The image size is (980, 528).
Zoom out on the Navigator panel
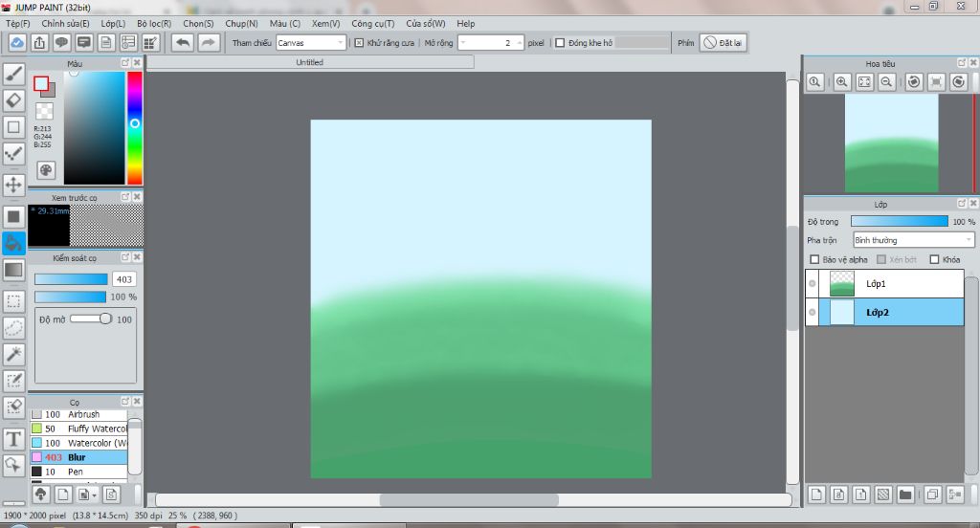[x=886, y=82]
